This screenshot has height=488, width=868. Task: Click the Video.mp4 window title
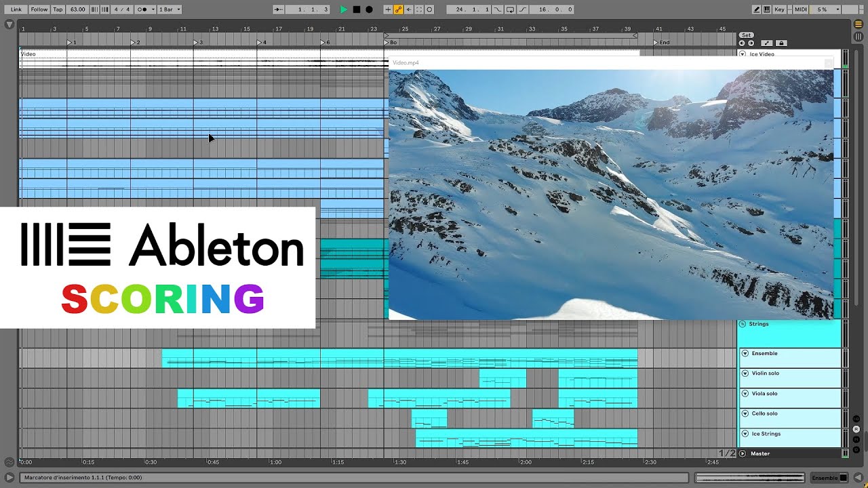(406, 62)
